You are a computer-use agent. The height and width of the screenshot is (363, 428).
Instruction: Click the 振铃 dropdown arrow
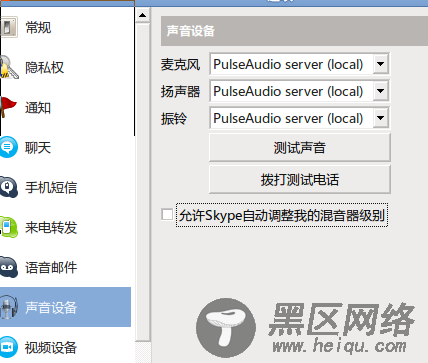[380, 118]
